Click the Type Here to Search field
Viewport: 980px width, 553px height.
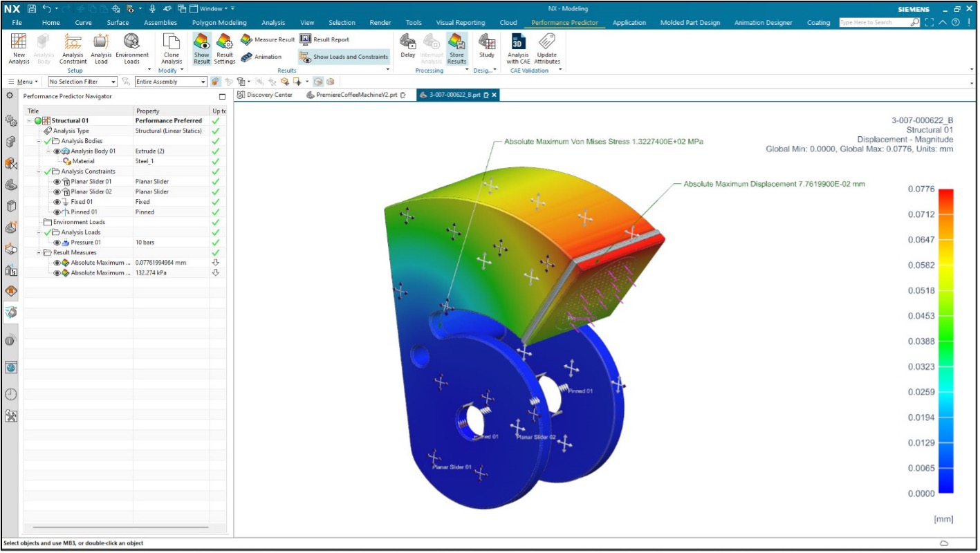tap(873, 23)
